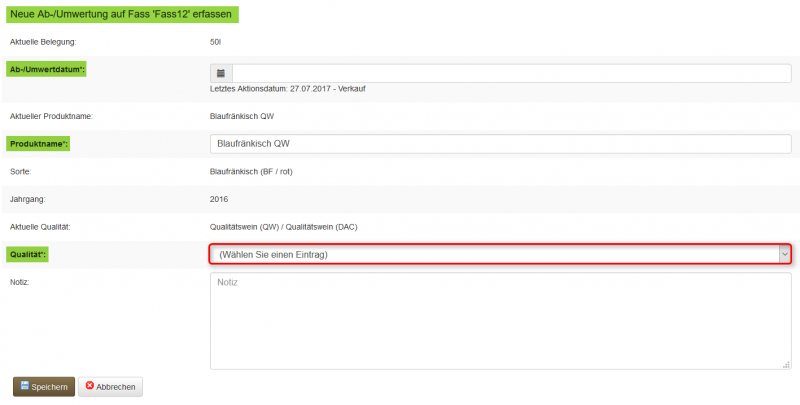Image resolution: width=800 pixels, height=405 pixels.
Task: Click the Jahrgang value 2016
Action: pyautogui.click(x=220, y=199)
